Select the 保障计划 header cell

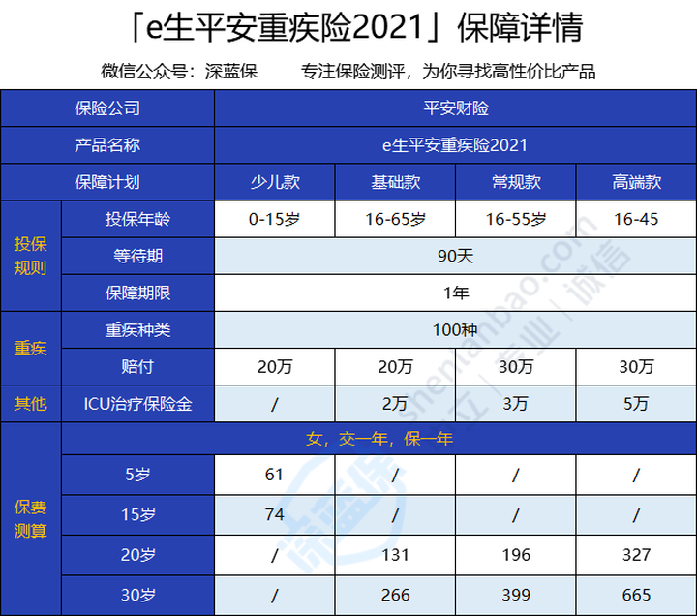[x=107, y=182]
